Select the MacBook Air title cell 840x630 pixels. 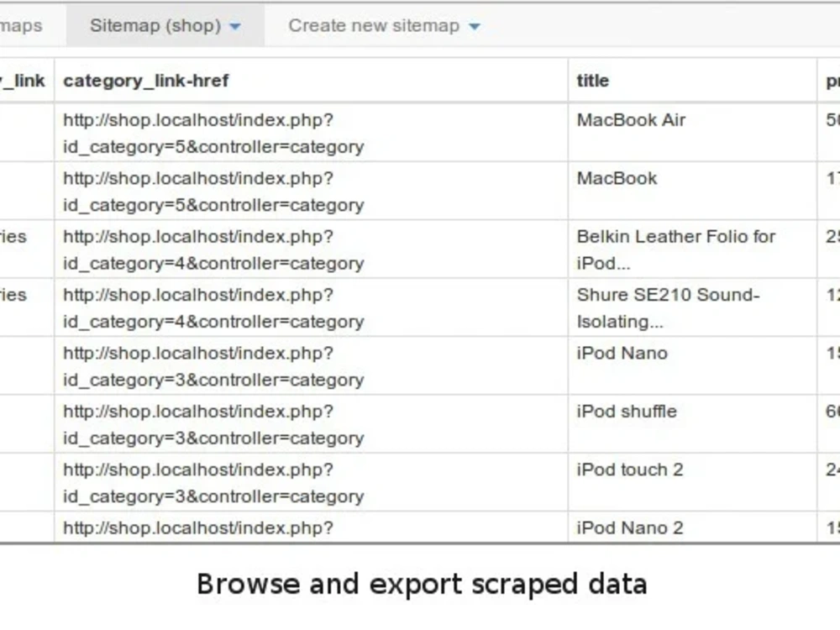630,120
